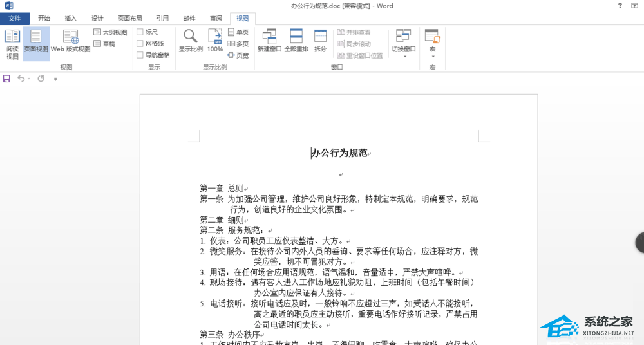Enable the Ruler checkbox (标尺)
644x345 pixels.
pos(140,32)
